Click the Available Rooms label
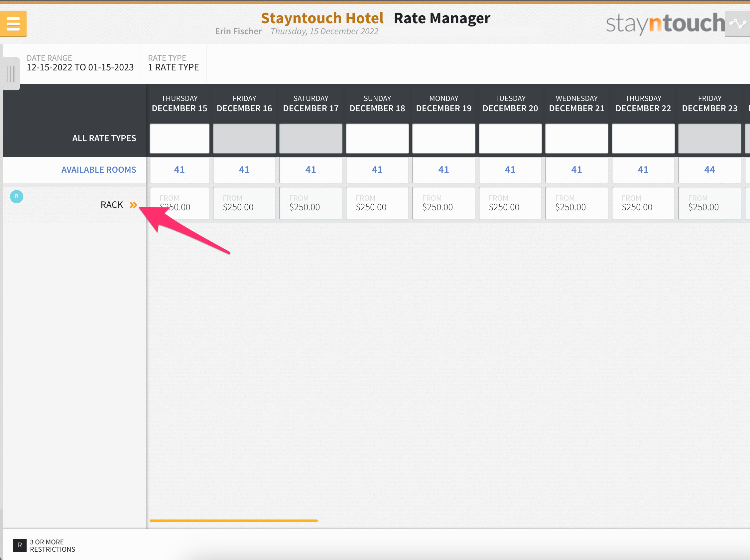This screenshot has width=750, height=560. (x=99, y=170)
